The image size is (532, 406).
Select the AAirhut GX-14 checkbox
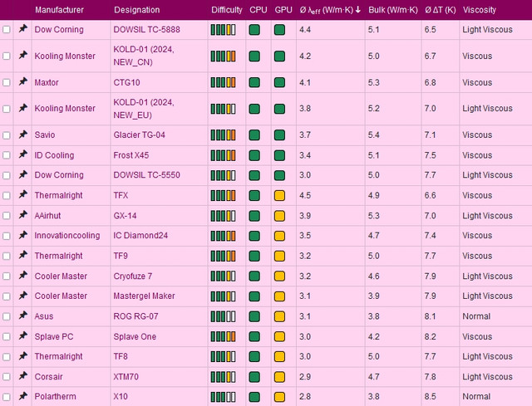tap(7, 216)
